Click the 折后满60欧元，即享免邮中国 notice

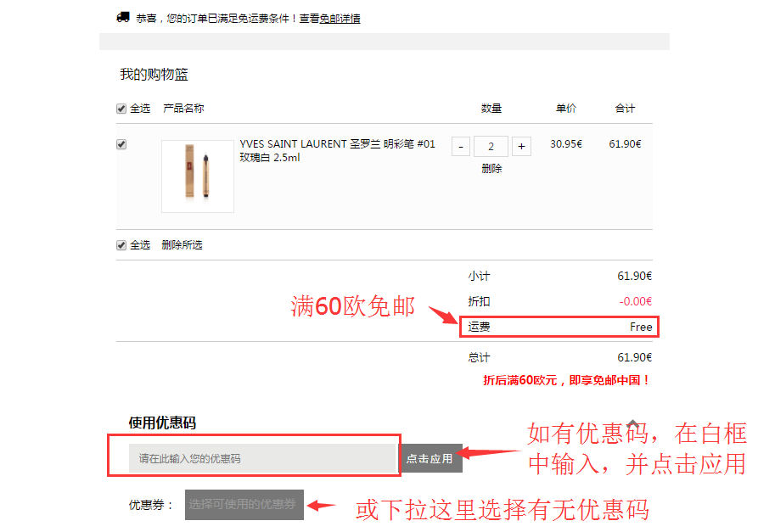click(x=566, y=380)
